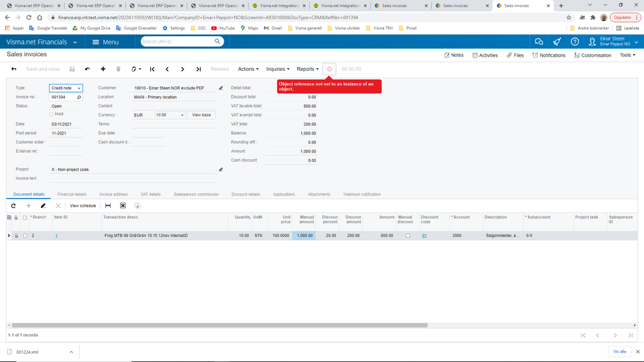The image size is (644, 362).
Task: Click the refresh icon in the grid toolbar
Action: coord(13,205)
